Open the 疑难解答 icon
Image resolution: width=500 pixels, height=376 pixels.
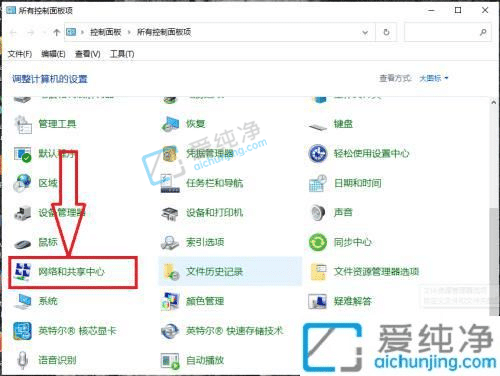click(x=318, y=301)
